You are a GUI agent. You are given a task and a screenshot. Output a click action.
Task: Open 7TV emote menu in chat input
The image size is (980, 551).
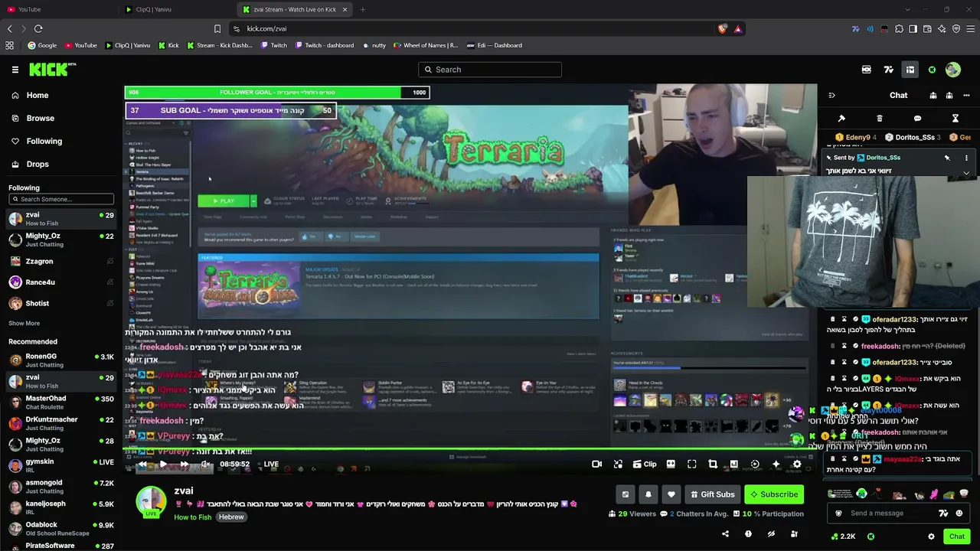943,513
